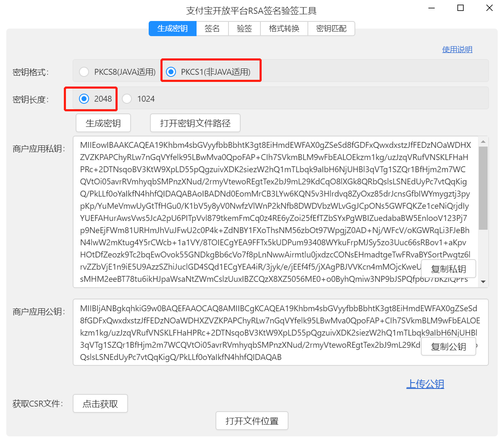Choose PKCS1(非JAVA适用) key format
The height and width of the screenshot is (441, 504).
point(208,72)
